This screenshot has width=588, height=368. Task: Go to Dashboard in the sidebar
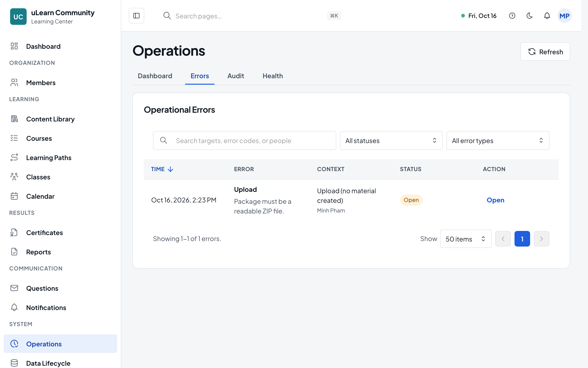pyautogui.click(x=60, y=46)
